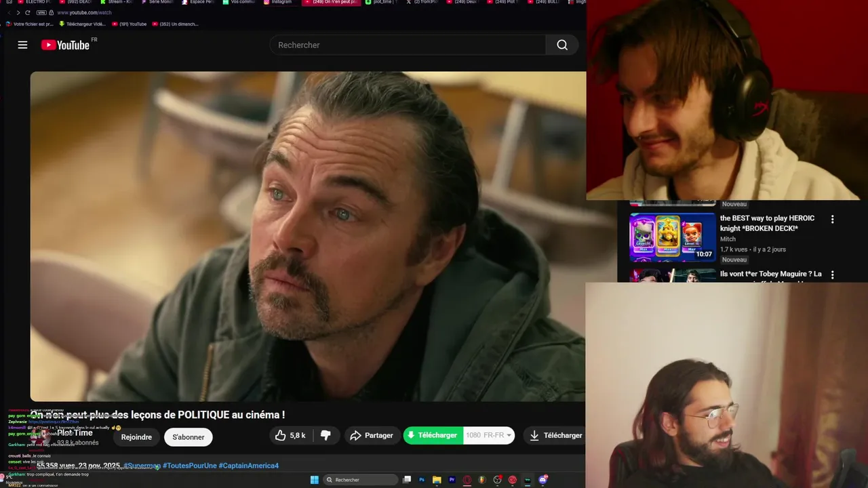Open the Tobey Maguire suggested video title

click(x=771, y=274)
